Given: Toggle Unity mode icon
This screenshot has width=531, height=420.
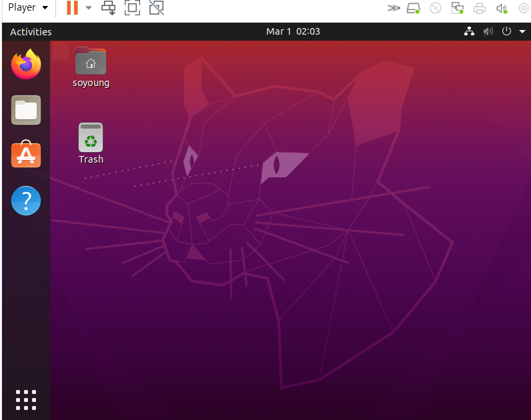Looking at the screenshot, I should tap(157, 7).
